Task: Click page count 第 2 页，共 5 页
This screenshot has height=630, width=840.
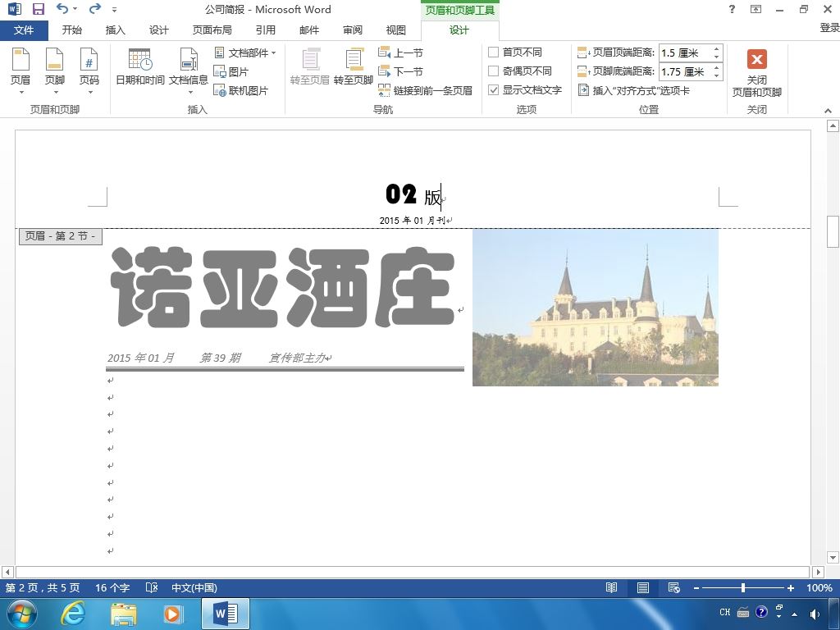Action: [43, 587]
